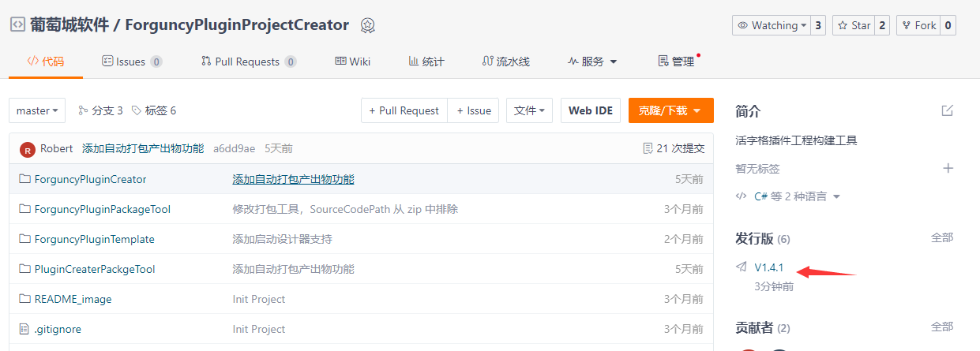This screenshot has width=980, height=351.
Task: Open commit message 修改打包工具，SourceCodePath 从 zip 中排除
Action: tap(345, 209)
